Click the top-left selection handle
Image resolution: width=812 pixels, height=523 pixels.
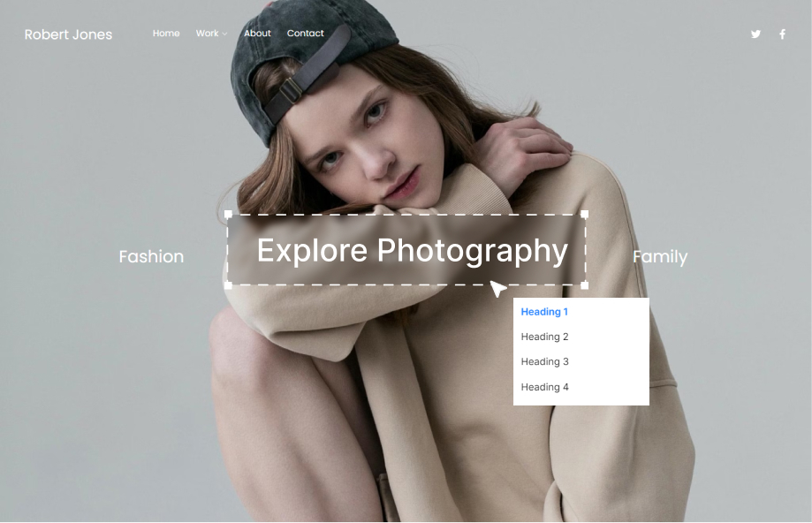pos(228,214)
